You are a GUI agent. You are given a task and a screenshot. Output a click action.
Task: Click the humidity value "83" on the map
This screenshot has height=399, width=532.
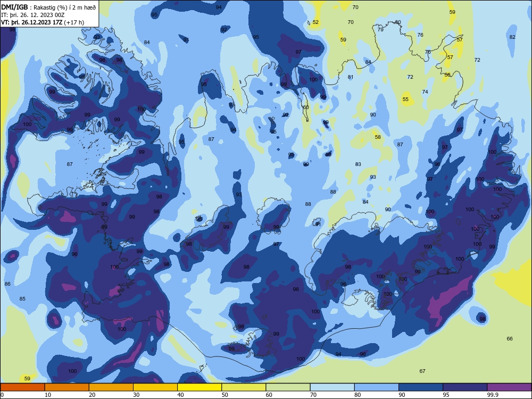[358, 164]
